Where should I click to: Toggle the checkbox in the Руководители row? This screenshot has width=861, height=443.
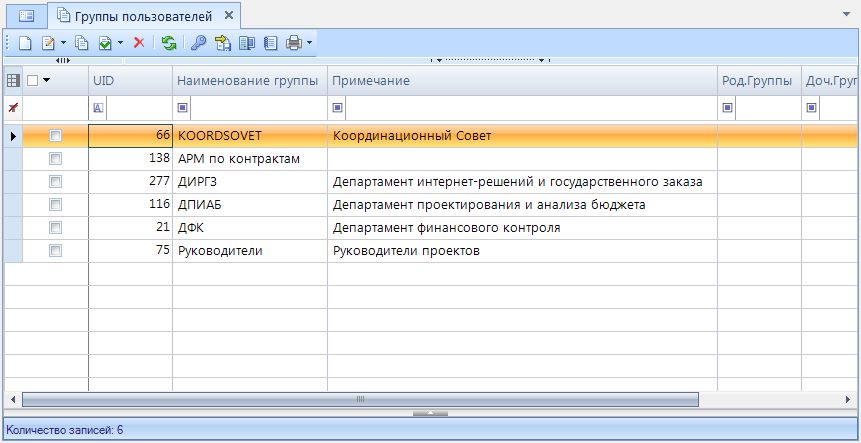coord(55,251)
